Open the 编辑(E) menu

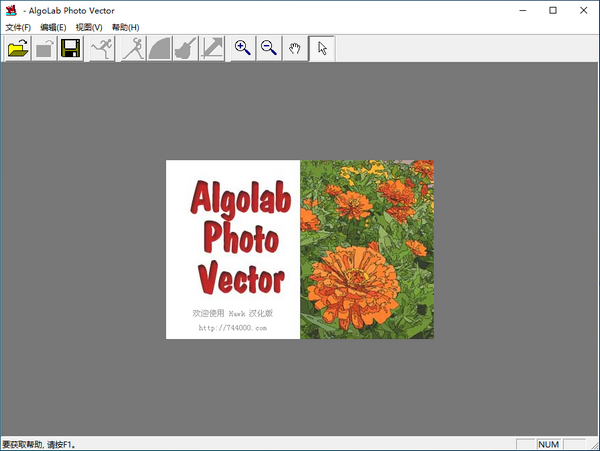point(53,28)
